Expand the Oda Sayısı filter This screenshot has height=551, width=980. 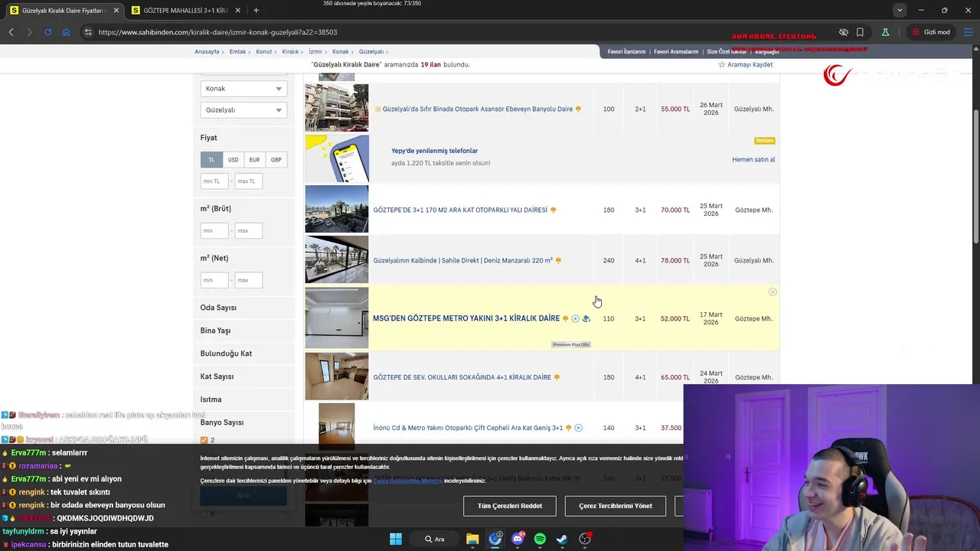point(218,308)
